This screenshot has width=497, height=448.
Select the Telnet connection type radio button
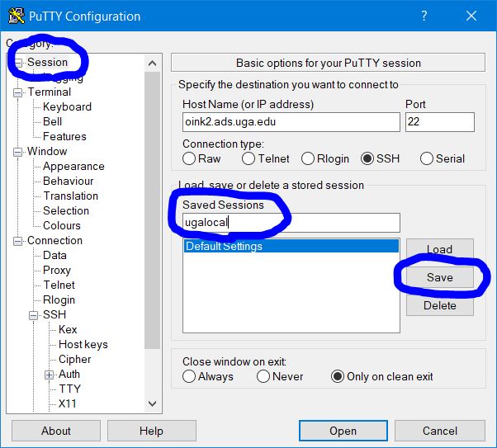[248, 158]
